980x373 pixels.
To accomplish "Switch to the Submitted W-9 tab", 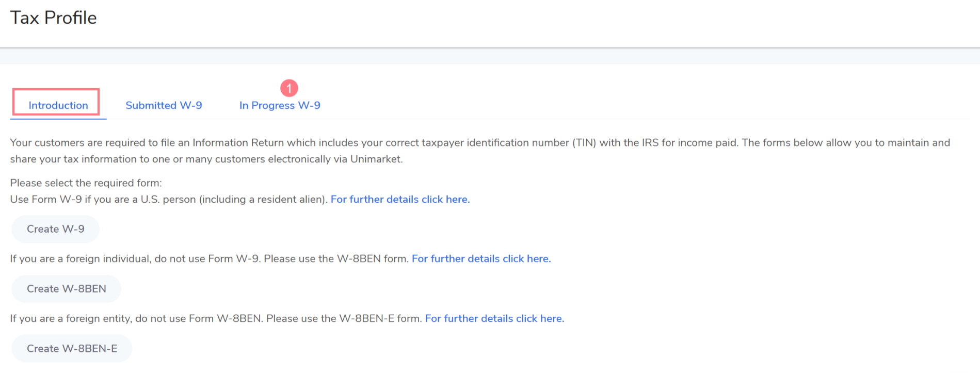I will point(164,105).
